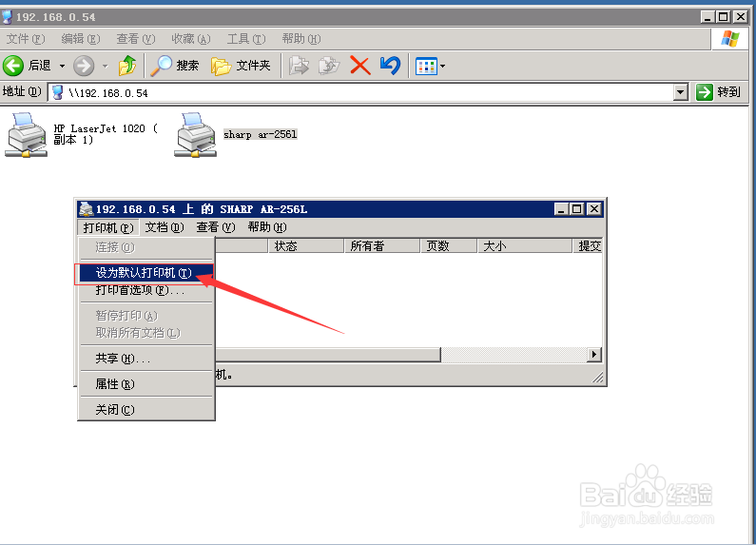
Task: Open the Views button dropdown arrow
Action: pos(442,66)
